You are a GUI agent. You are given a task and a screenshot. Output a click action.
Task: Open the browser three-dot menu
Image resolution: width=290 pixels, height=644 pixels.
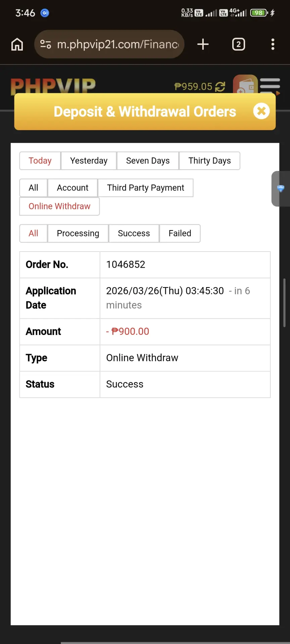click(x=273, y=44)
